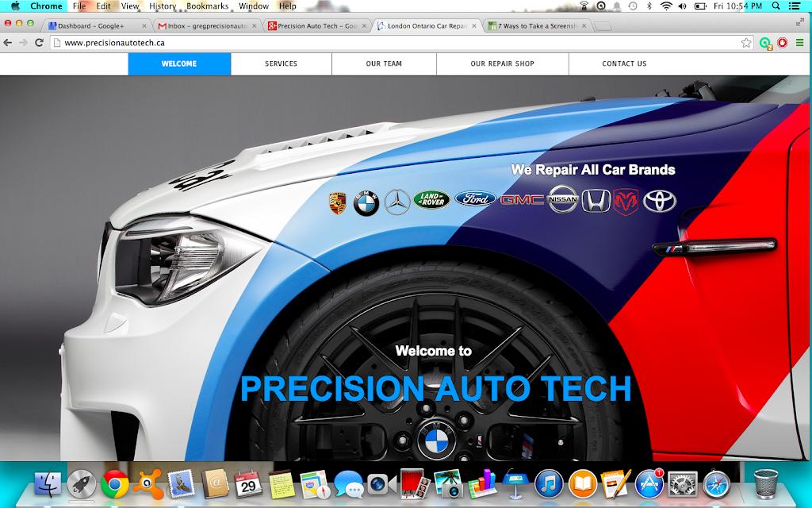Enter fullscreen with the double-arrow icon
The image size is (812, 508).
coord(800,22)
